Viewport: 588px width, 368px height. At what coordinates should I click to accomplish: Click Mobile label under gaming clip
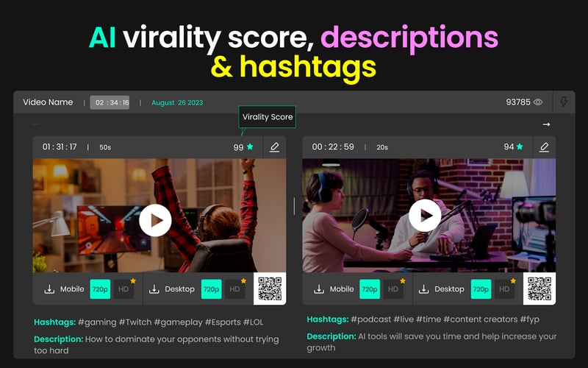(72, 289)
